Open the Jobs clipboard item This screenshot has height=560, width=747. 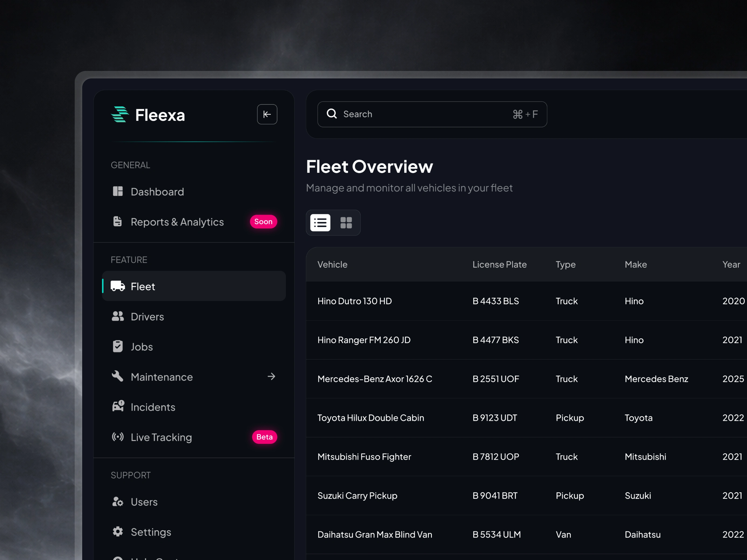pyautogui.click(x=141, y=347)
